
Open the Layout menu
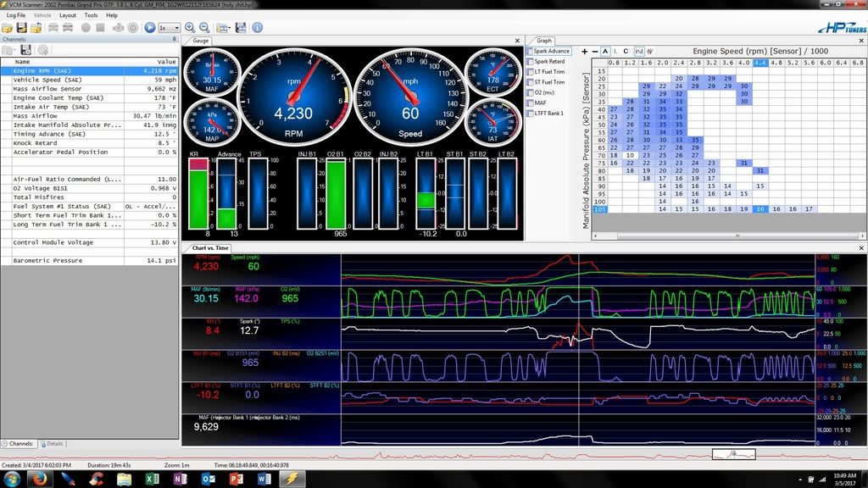68,15
